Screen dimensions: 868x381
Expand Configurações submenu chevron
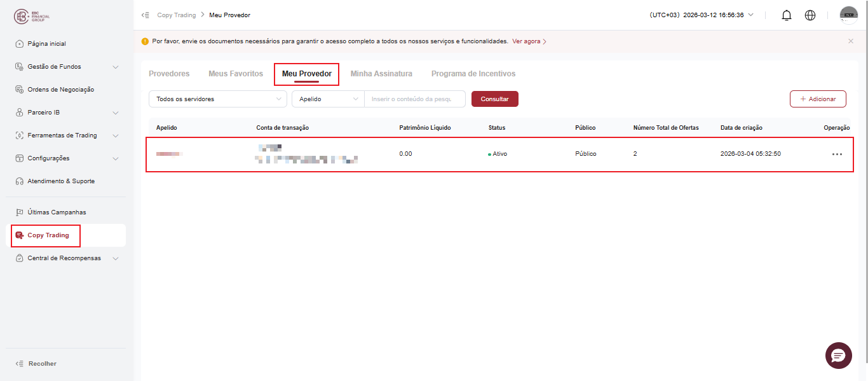pos(116,158)
